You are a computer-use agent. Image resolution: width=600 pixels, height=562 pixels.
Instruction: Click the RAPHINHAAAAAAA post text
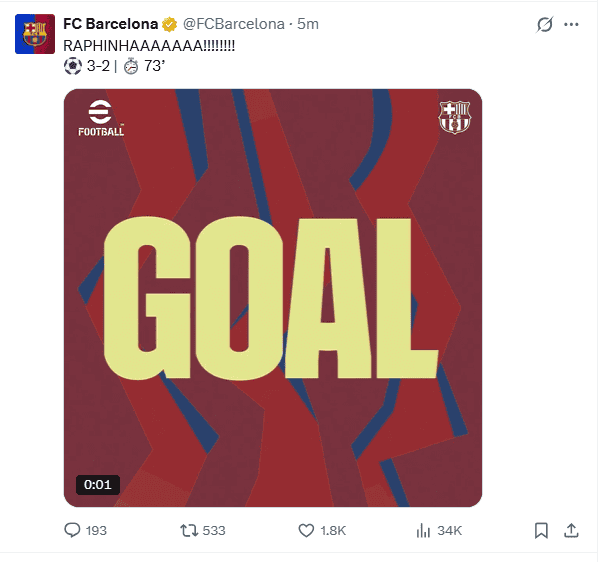click(149, 44)
